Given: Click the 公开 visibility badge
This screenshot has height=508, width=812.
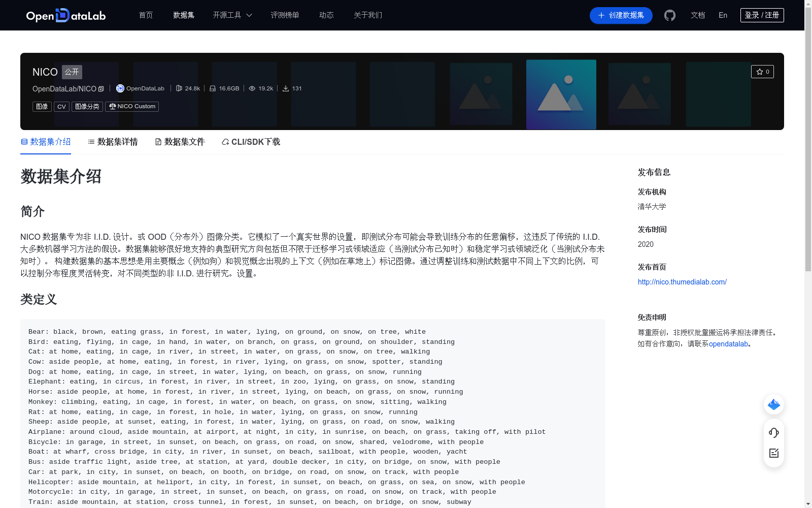Looking at the screenshot, I should [72, 72].
